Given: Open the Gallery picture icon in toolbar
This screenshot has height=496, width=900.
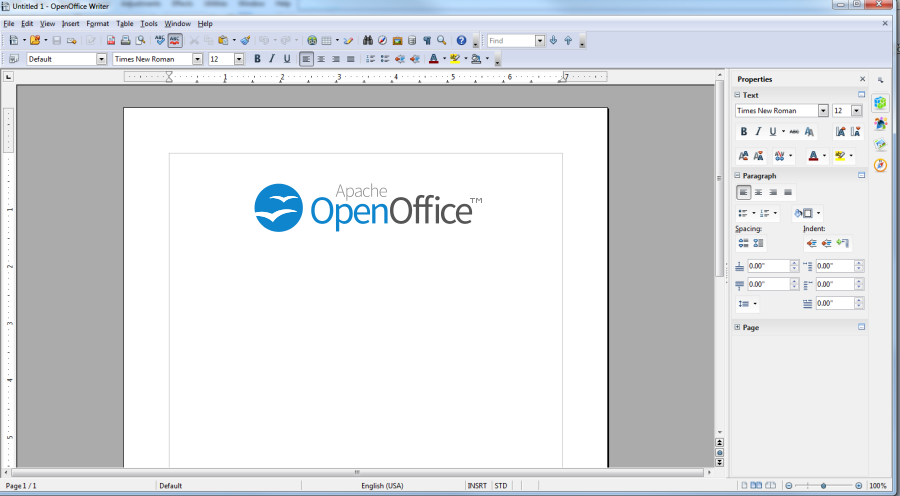Looking at the screenshot, I should pos(397,40).
